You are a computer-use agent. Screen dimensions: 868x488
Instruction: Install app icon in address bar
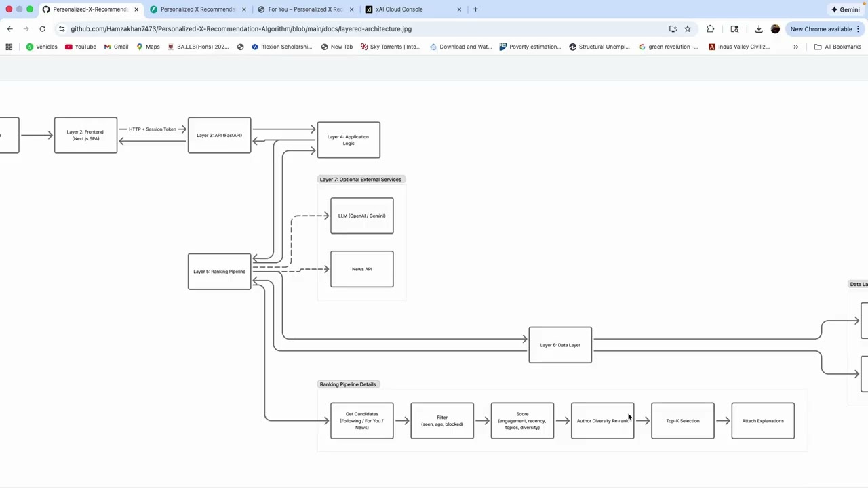pos(673,29)
